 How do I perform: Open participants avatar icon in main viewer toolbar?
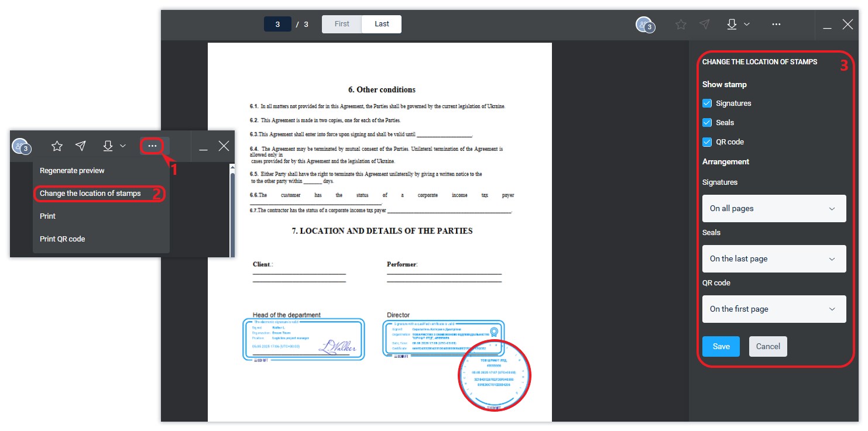click(x=644, y=25)
